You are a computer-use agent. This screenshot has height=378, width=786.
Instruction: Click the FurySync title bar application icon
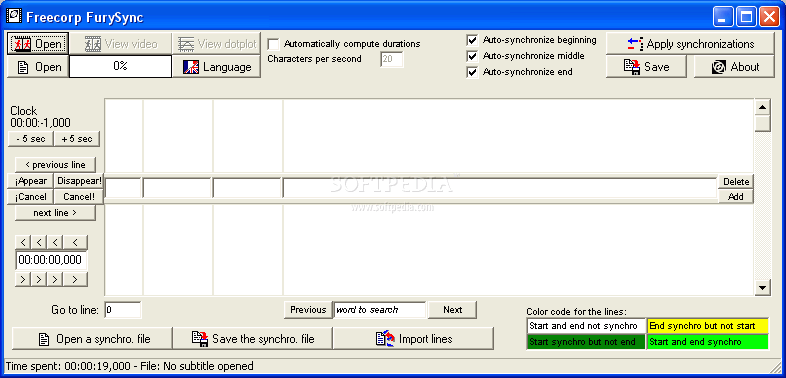(x=14, y=17)
